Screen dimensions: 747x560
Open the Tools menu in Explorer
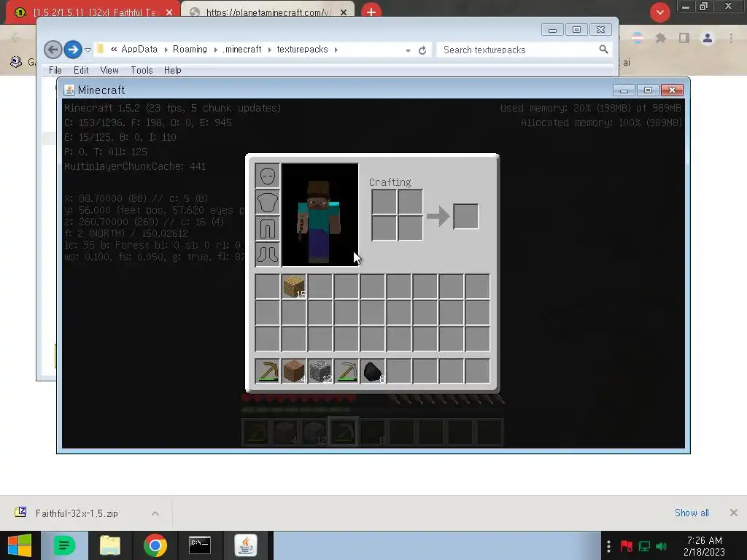[x=142, y=71]
